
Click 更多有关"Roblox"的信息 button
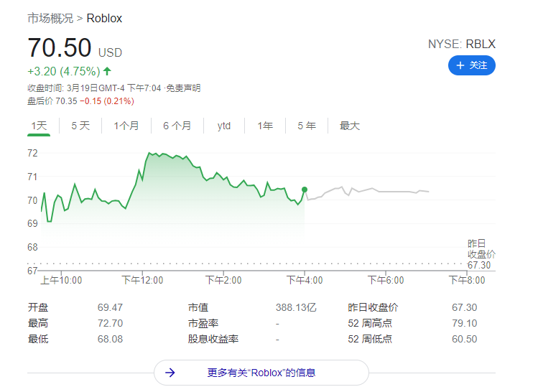(x=261, y=373)
